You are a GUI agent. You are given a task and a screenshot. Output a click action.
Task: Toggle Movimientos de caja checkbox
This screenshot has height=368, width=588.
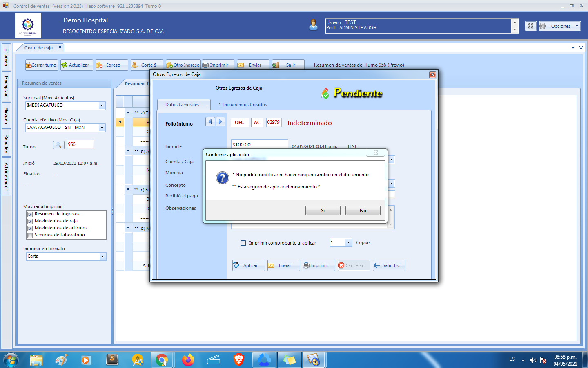coord(30,221)
